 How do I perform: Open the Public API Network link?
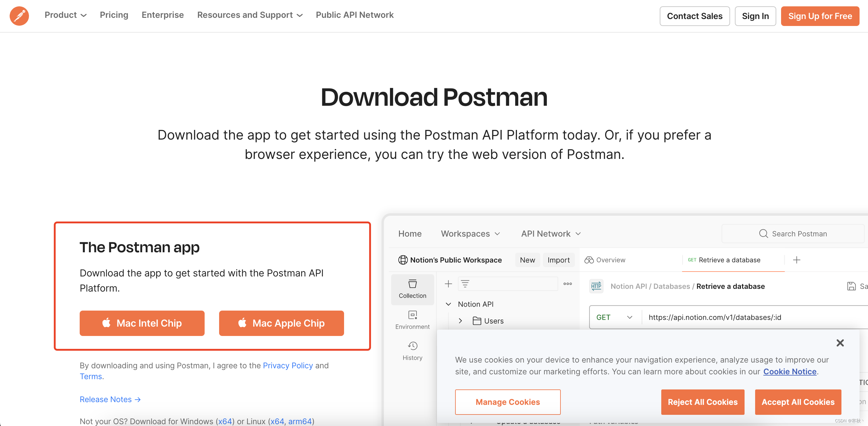click(x=355, y=15)
